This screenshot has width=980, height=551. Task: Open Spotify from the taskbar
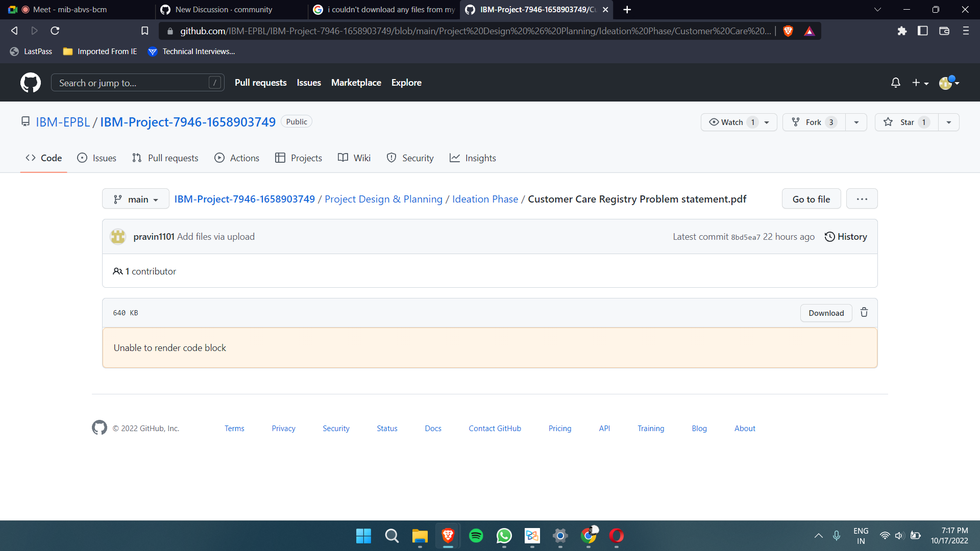pyautogui.click(x=476, y=536)
